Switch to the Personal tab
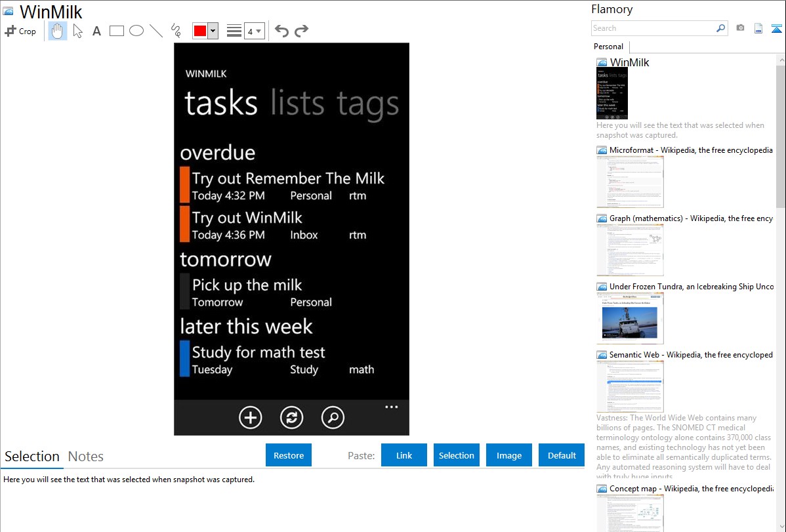Image resolution: width=786 pixels, height=532 pixels. tap(609, 47)
